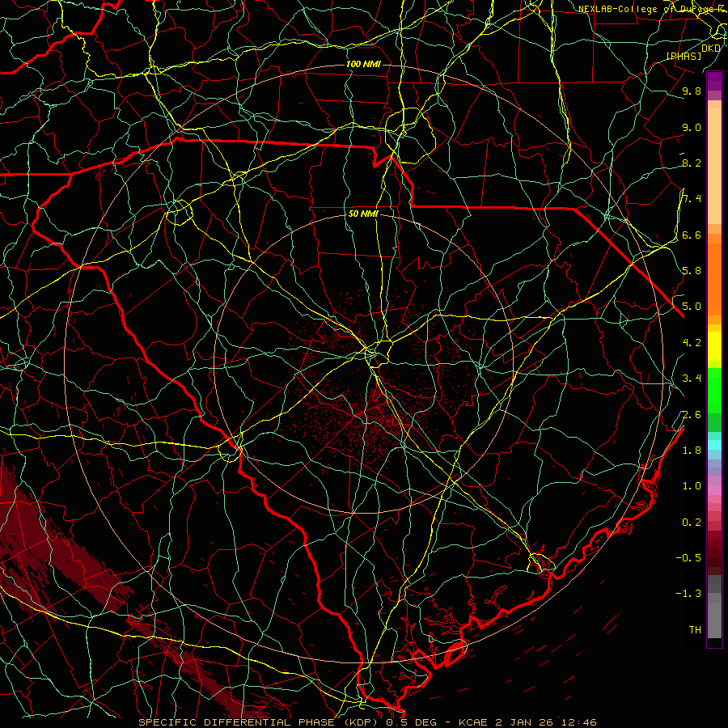
Task: Click the orange segment of the color bar
Action: (x=714, y=279)
